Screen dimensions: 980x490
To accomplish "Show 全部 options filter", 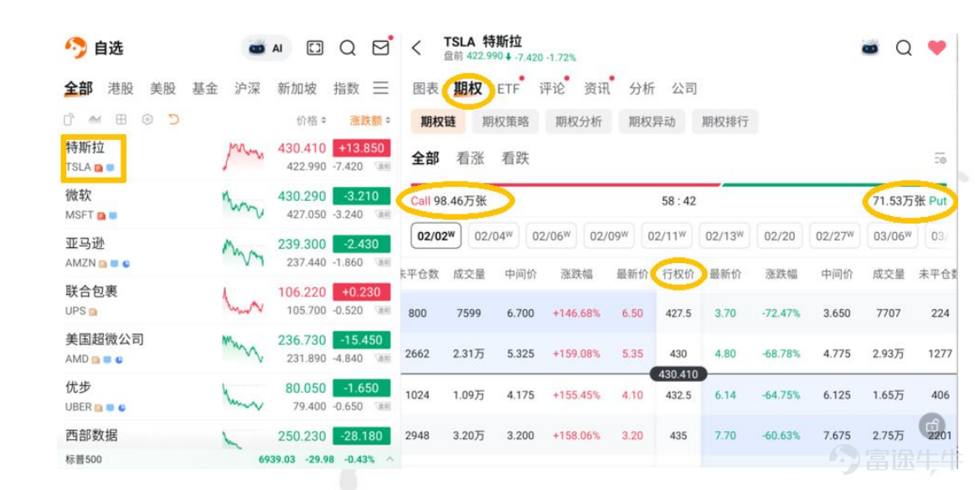I will 425,159.
